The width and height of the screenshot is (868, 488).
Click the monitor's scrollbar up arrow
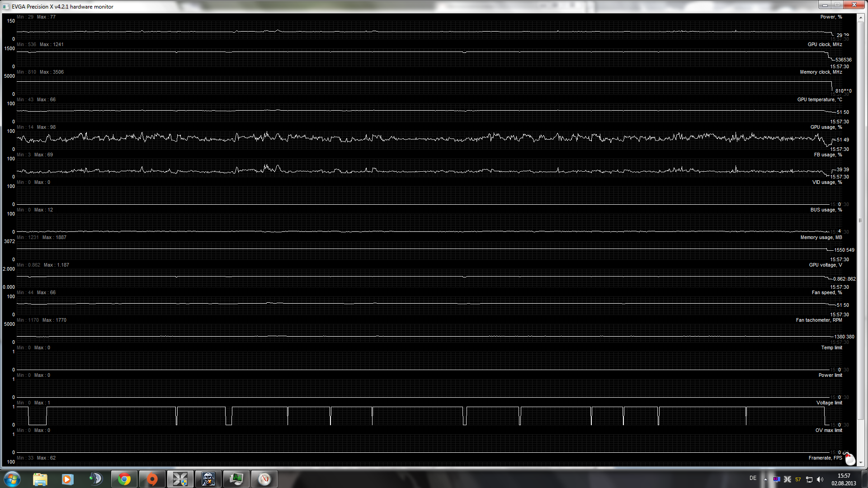pos(860,18)
